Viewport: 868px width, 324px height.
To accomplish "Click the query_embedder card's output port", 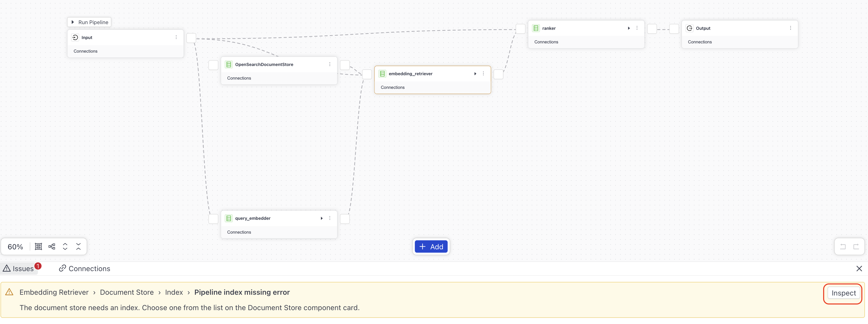I will 345,219.
